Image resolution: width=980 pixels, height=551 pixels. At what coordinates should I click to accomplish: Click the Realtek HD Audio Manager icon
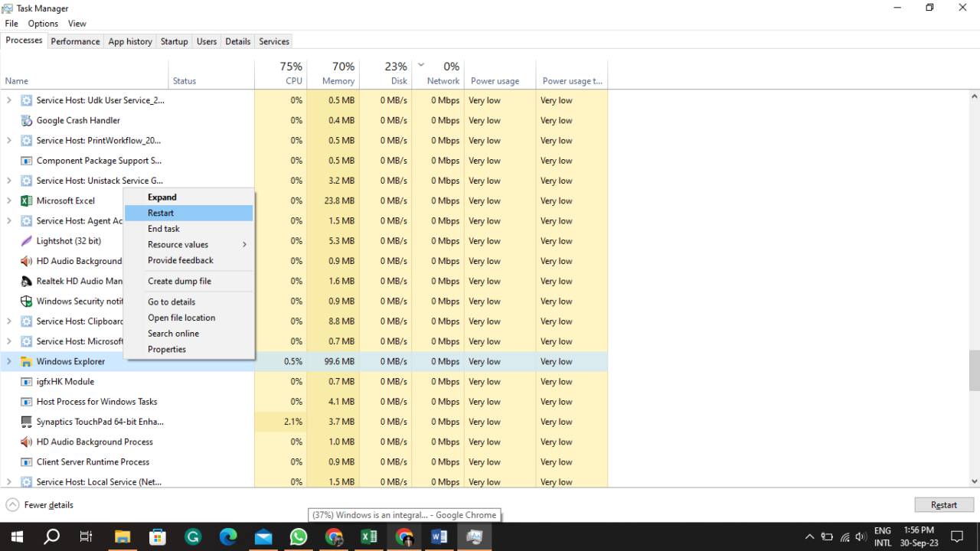(25, 281)
